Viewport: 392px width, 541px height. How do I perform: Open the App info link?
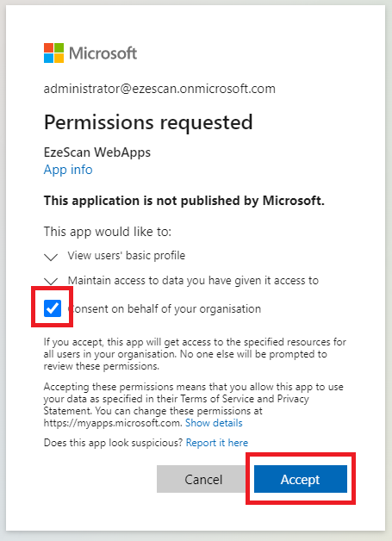click(68, 170)
